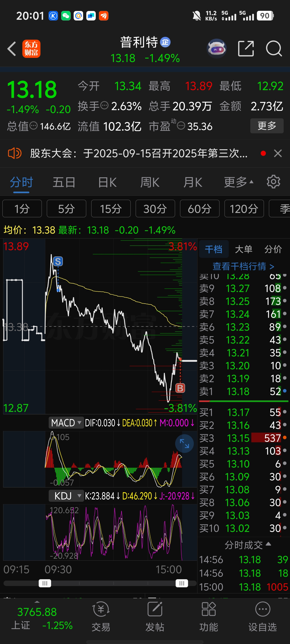Tap the 卖8 13.25 order row
Screen dimensions: 290x644
pos(243,301)
